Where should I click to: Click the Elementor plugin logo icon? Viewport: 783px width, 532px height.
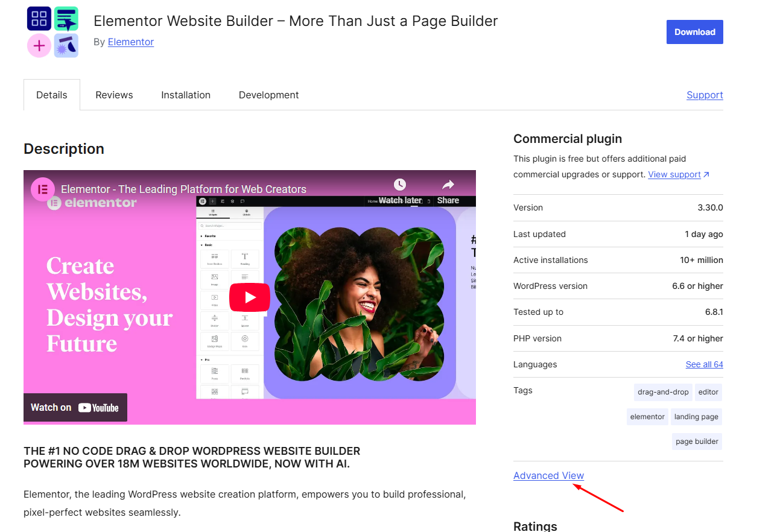tap(52, 32)
